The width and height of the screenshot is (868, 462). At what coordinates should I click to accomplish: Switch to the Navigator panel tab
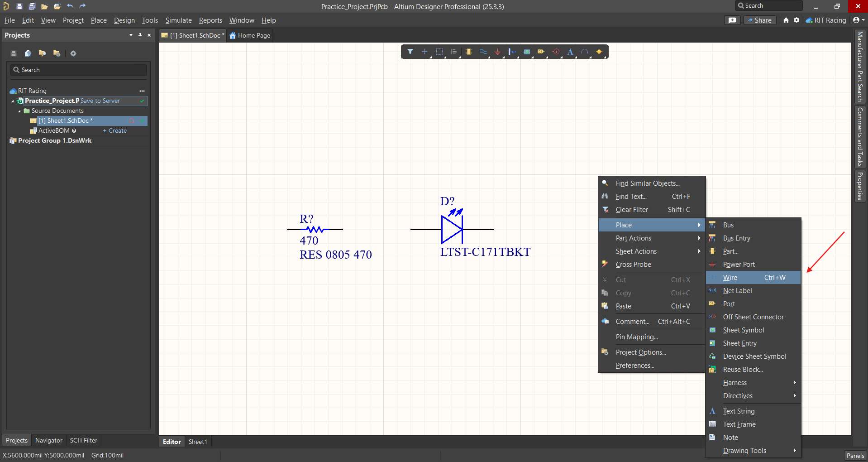(49, 440)
